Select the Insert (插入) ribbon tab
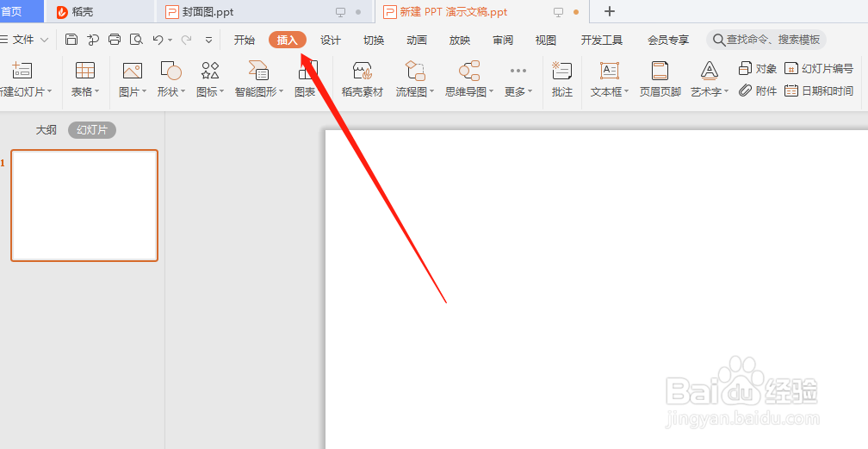The height and width of the screenshot is (449, 868). click(288, 40)
